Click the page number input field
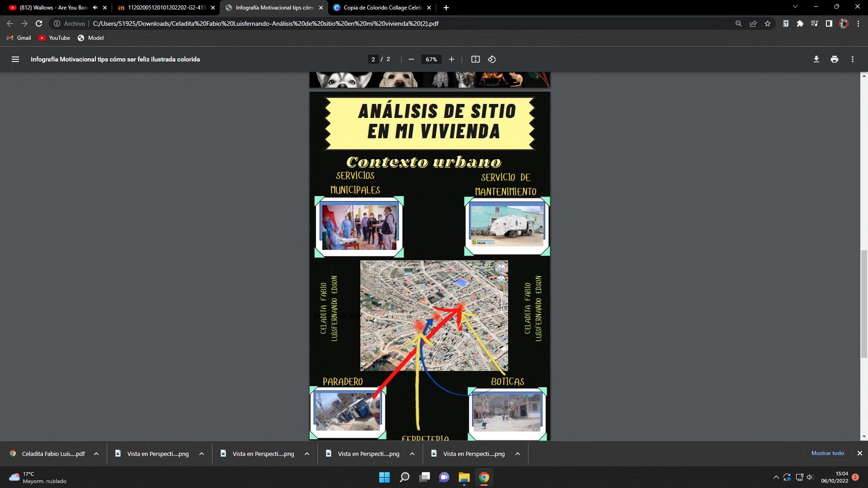 (373, 59)
